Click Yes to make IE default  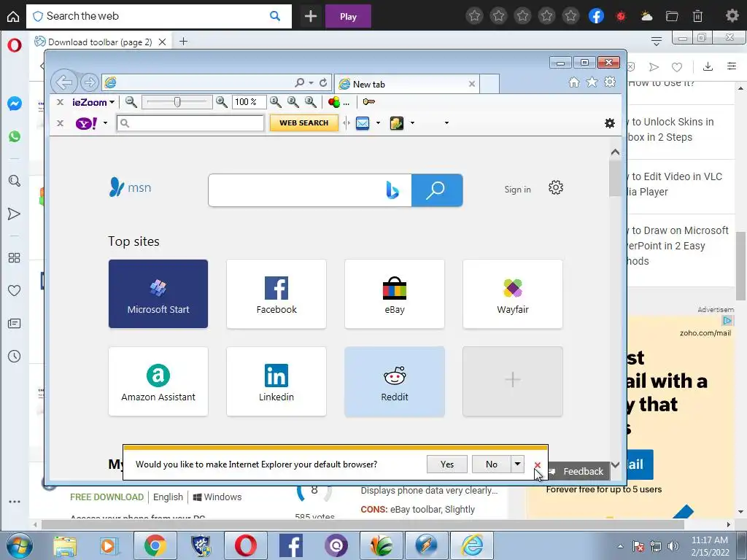pyautogui.click(x=447, y=464)
